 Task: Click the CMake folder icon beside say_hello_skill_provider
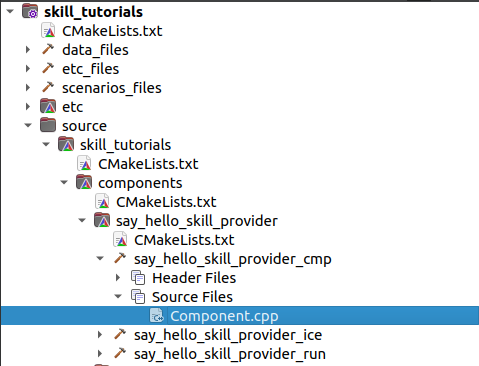click(x=102, y=220)
